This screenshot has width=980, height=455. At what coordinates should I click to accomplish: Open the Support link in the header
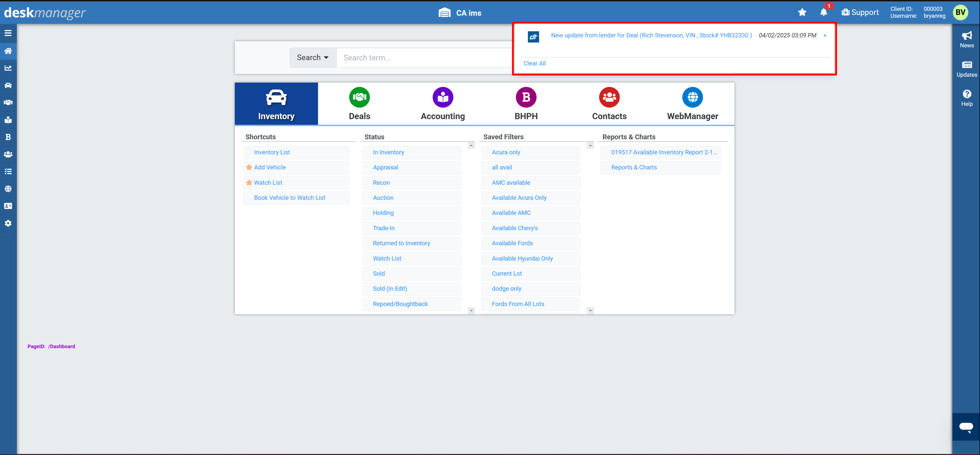(x=860, y=13)
